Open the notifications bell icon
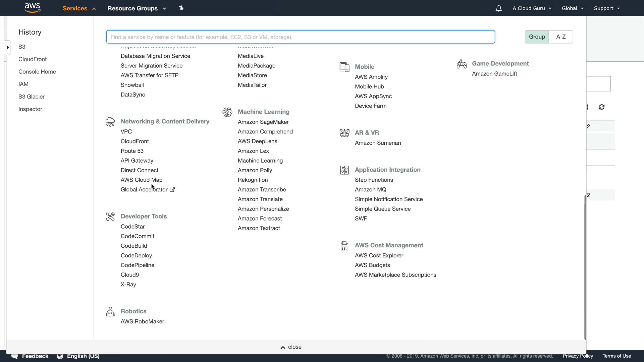 click(x=498, y=8)
